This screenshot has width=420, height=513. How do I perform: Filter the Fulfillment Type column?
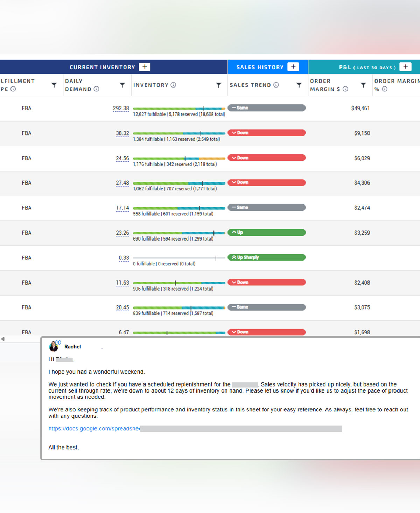(54, 85)
